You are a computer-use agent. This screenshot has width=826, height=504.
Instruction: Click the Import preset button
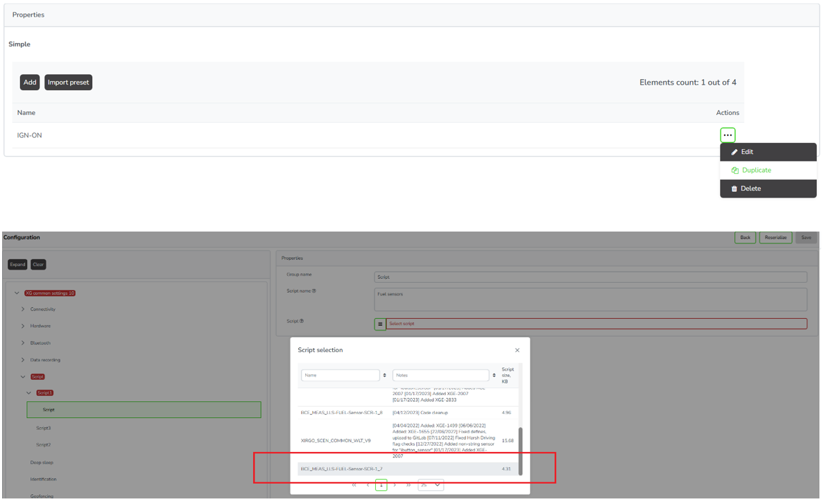click(69, 82)
